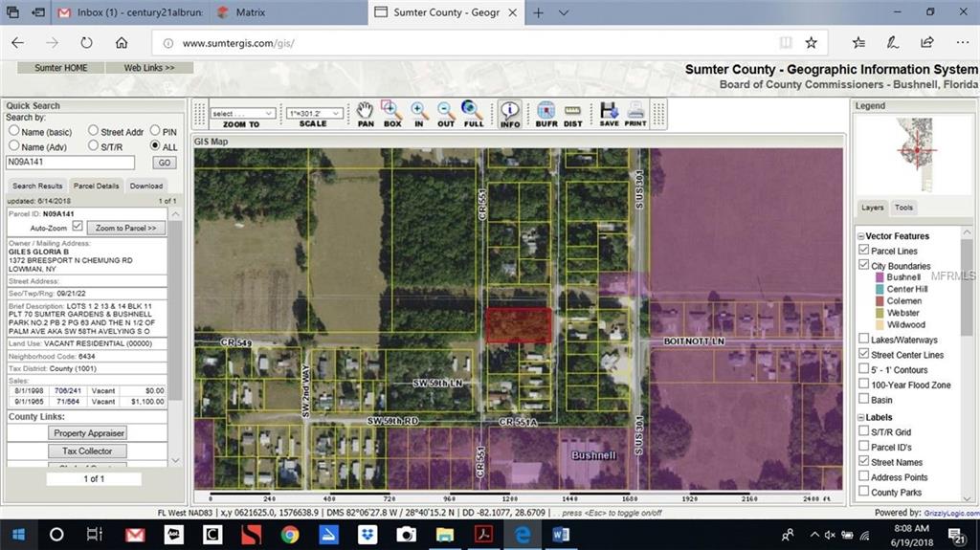Open the SCALE dropdown list
The width and height of the screenshot is (980, 550).
[313, 113]
